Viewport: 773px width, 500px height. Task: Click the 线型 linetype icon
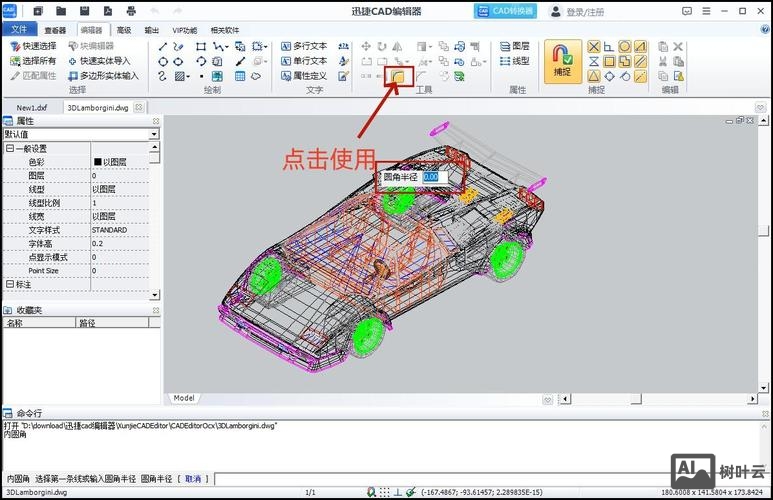pos(514,61)
